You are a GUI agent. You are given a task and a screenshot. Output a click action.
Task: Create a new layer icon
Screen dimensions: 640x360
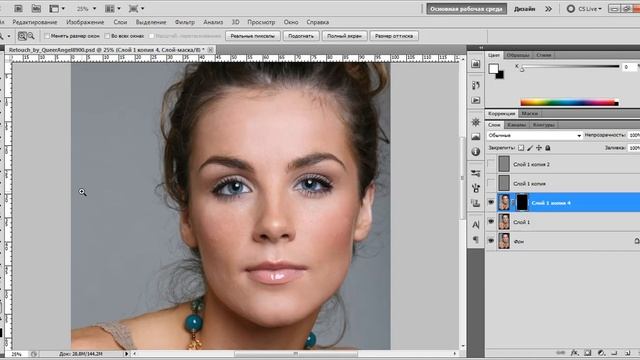[627, 353]
